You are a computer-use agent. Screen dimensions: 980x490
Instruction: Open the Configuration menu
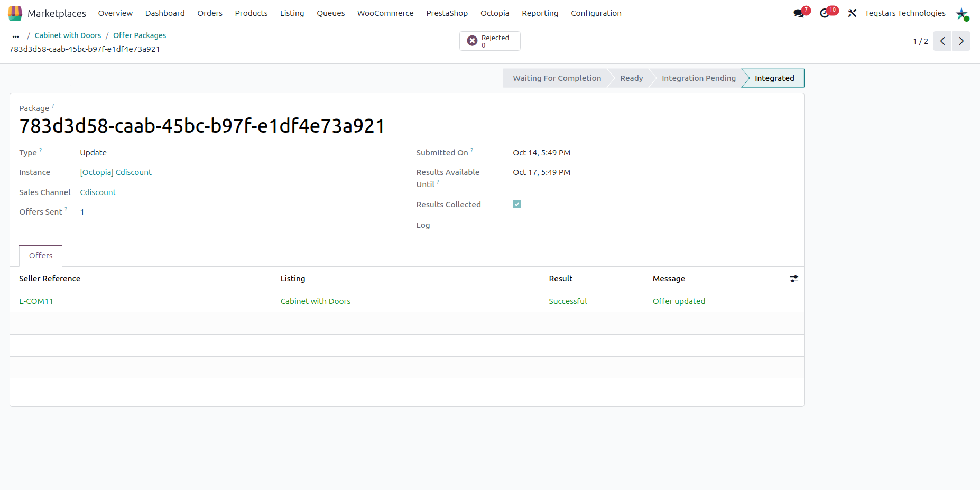pos(596,13)
